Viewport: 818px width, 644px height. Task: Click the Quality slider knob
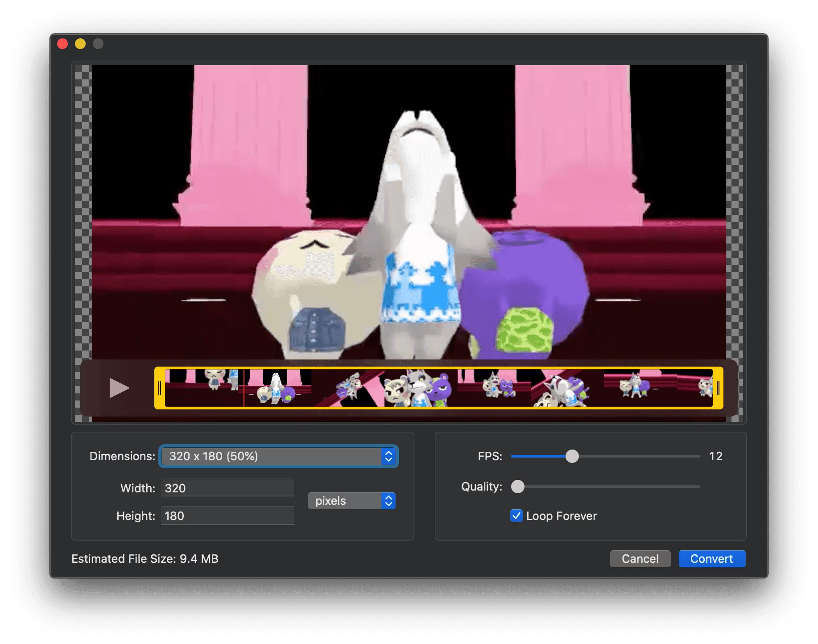(517, 487)
